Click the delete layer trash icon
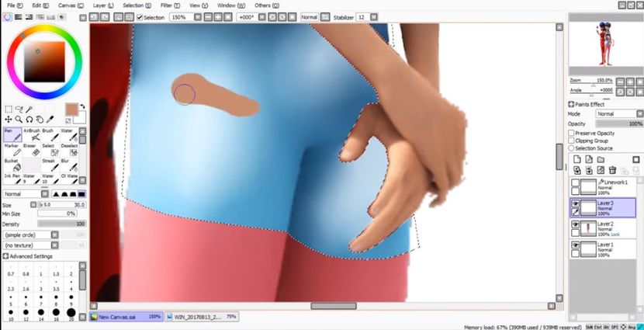The height and width of the screenshot is (330, 644). [x=612, y=170]
